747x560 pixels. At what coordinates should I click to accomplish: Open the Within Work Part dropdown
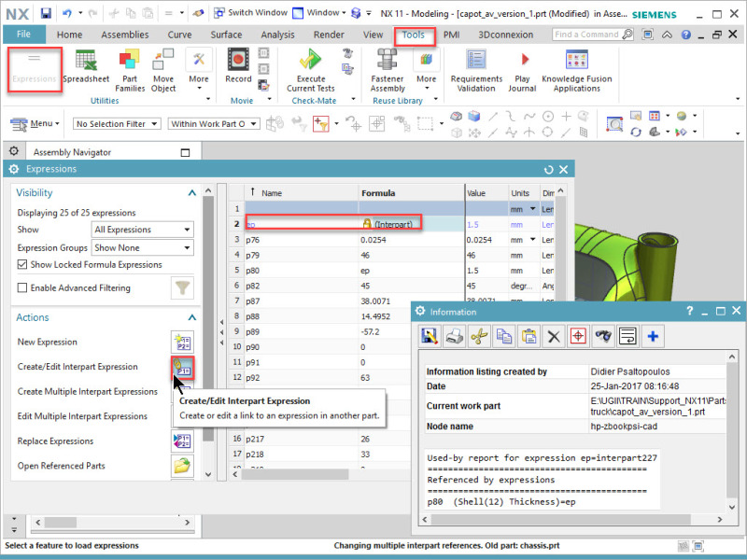click(214, 124)
